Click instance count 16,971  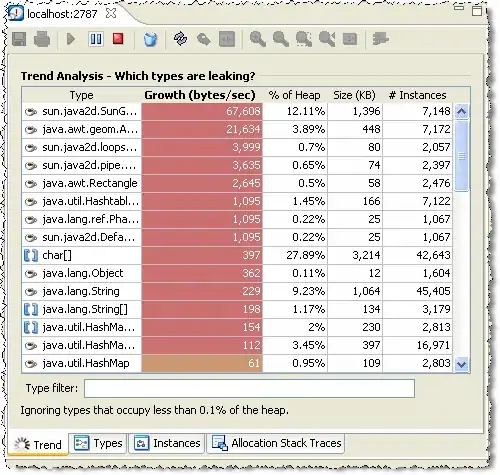433,345
